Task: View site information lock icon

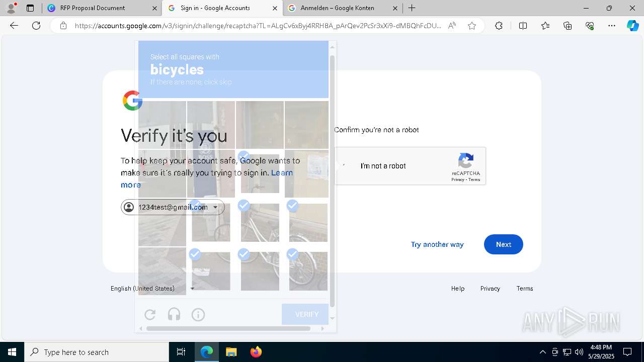Action: coord(63,26)
